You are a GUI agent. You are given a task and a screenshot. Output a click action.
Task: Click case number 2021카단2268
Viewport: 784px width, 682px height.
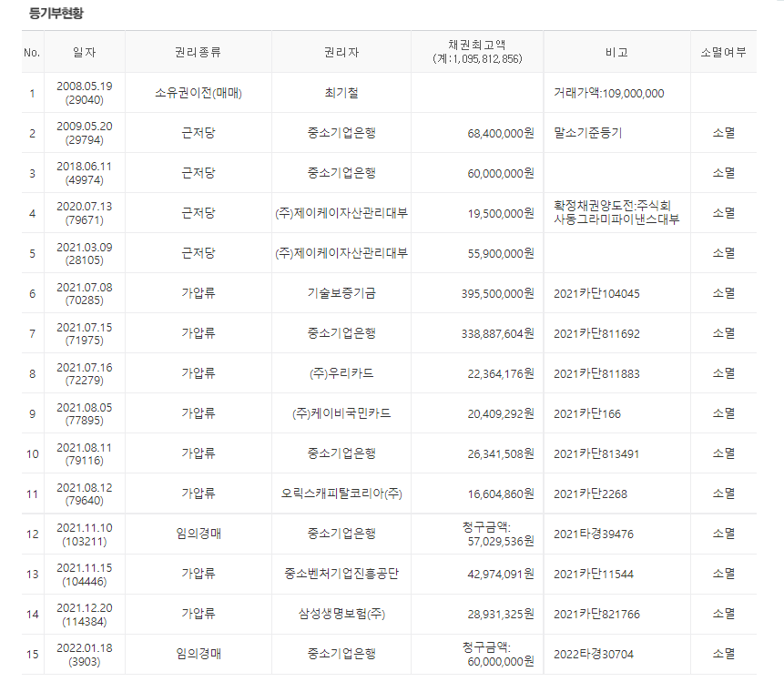coord(590,494)
